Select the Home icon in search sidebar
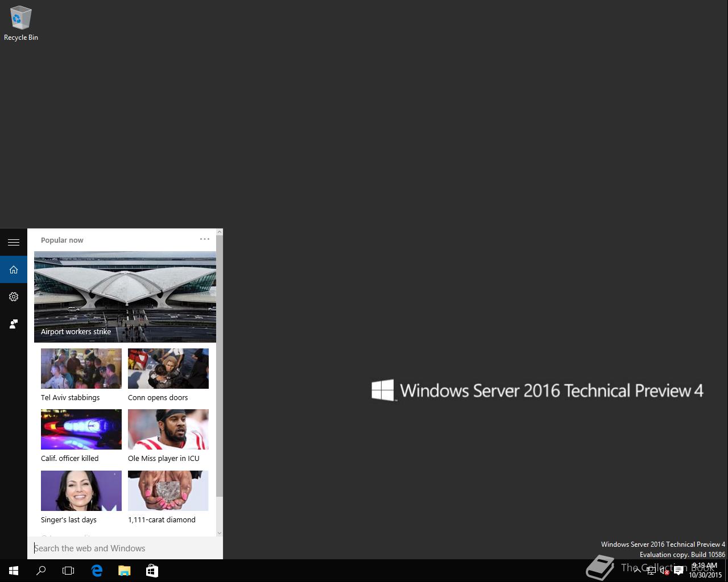The width and height of the screenshot is (728, 582). [14, 269]
